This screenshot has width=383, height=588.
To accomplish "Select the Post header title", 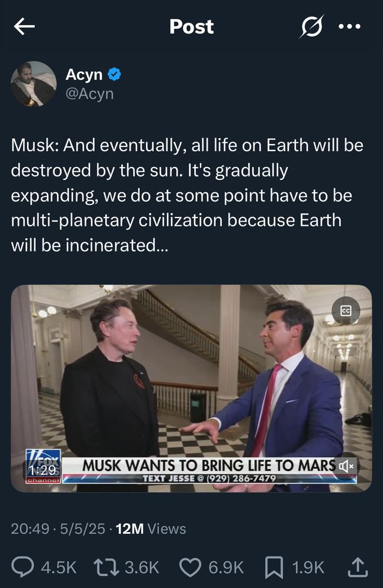I will pos(191,26).
